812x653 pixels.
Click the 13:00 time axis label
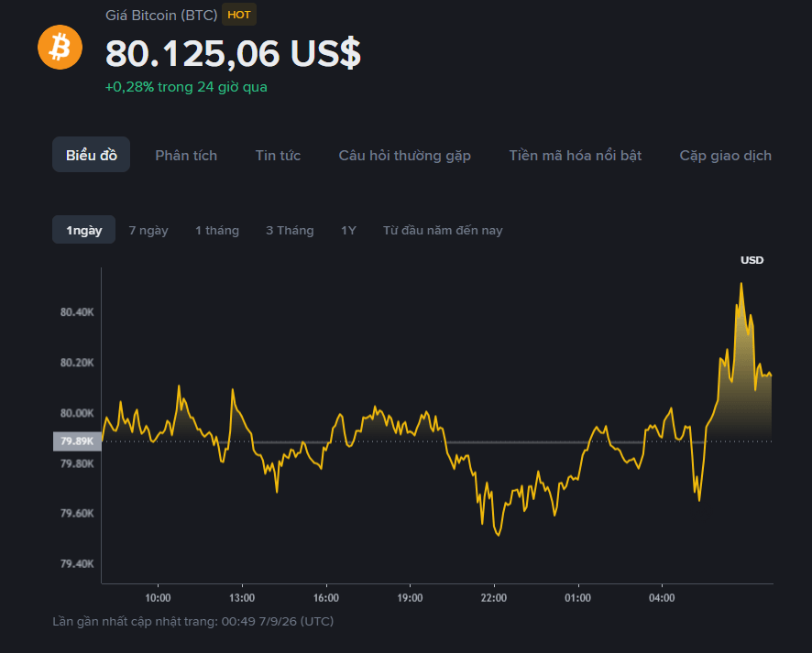242,598
